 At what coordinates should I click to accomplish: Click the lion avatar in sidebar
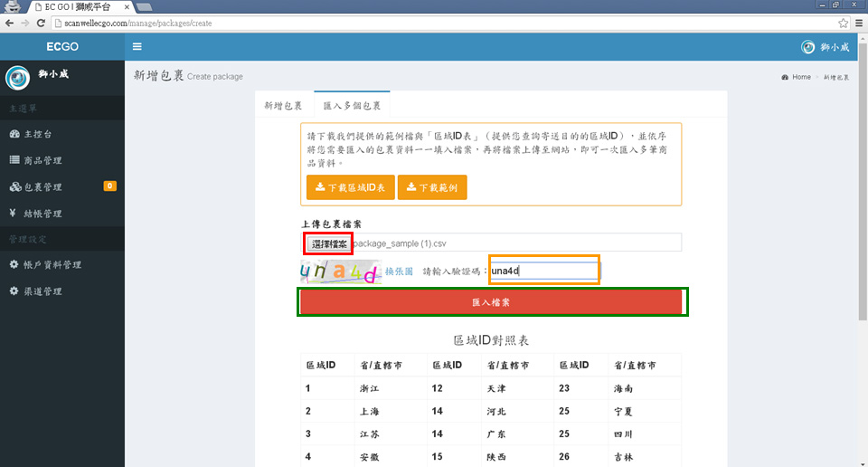(x=17, y=78)
